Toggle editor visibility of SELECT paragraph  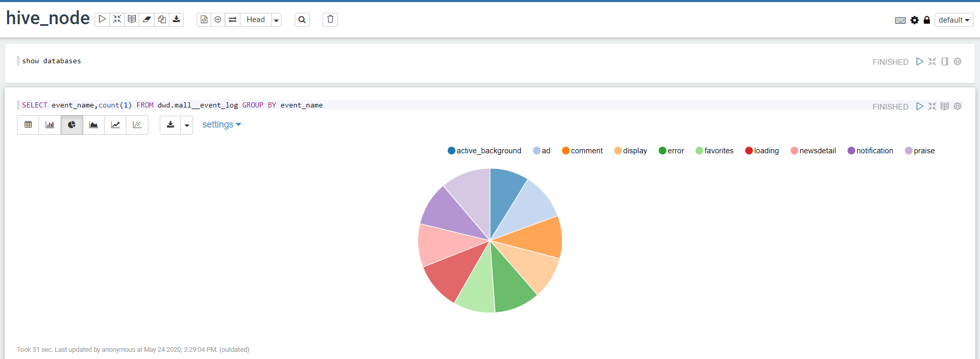coord(932,106)
